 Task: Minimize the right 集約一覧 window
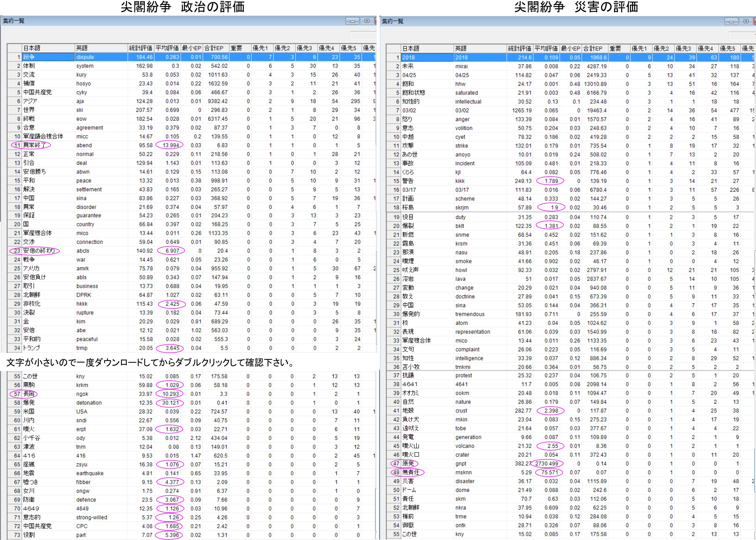[731, 22]
